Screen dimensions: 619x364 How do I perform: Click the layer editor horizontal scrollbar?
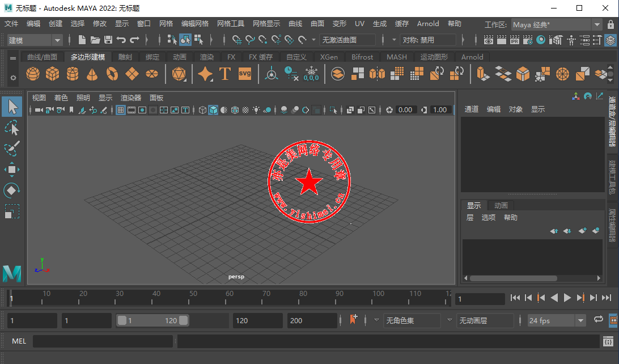click(513, 278)
